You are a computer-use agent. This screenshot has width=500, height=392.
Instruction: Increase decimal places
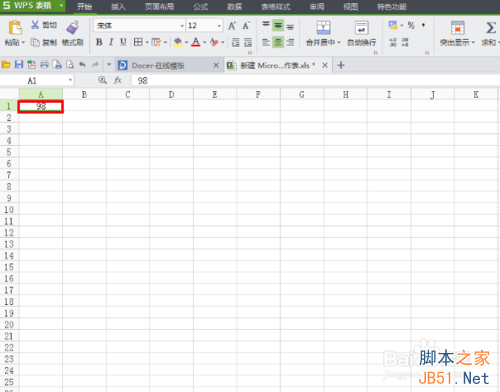tap(393, 42)
